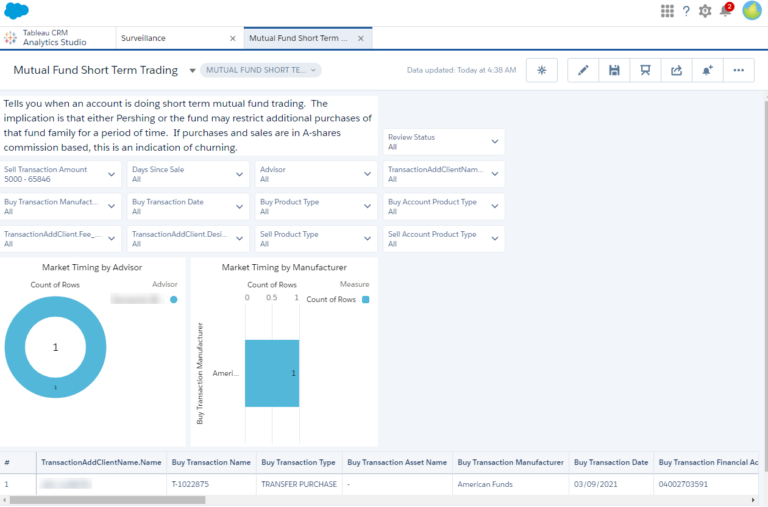Open the Days Since Sale filter
Viewport: 768px width, 507px height.
click(x=188, y=174)
